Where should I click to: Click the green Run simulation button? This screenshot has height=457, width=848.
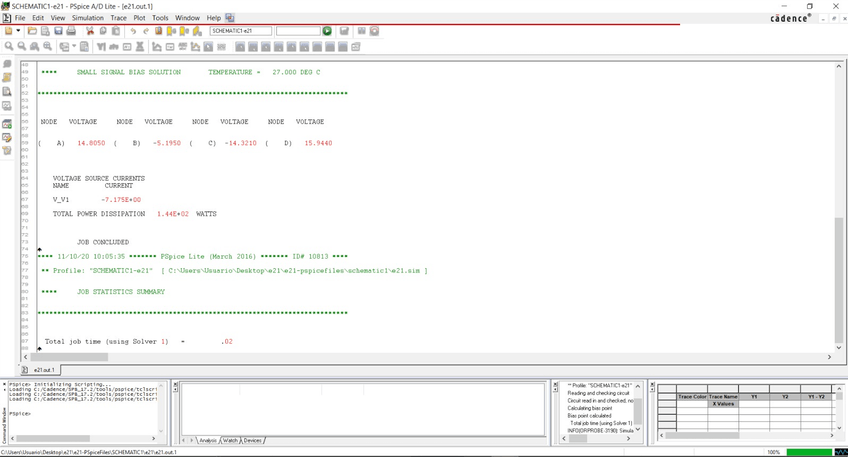coord(327,31)
